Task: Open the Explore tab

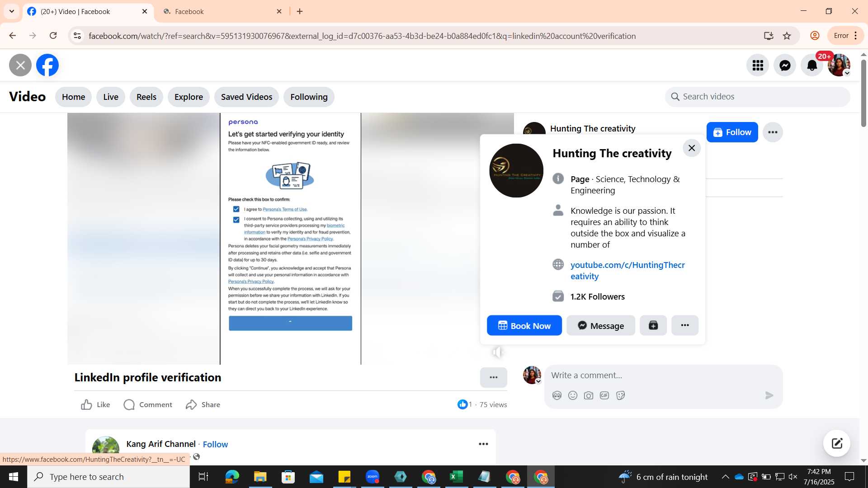Action: pos(189,97)
